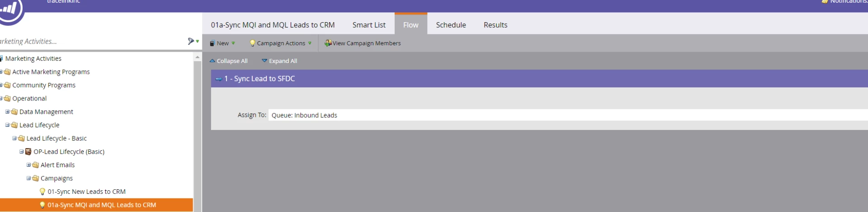The height and width of the screenshot is (212, 868).
Task: Expand the Community Programs tree node
Action: click(x=1, y=85)
